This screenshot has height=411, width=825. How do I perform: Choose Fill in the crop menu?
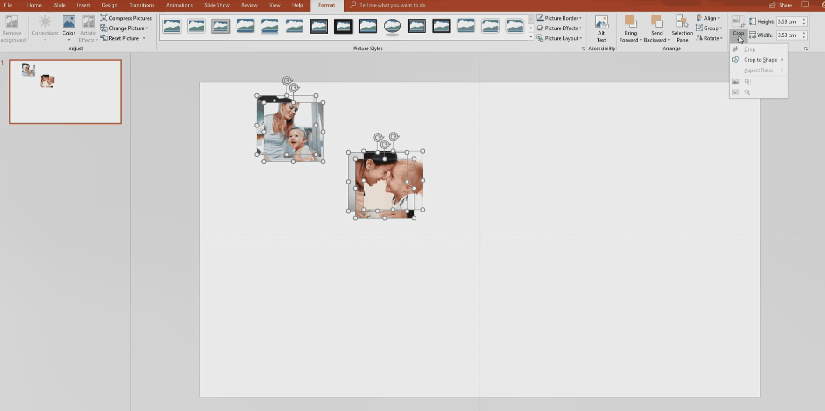coord(759,82)
